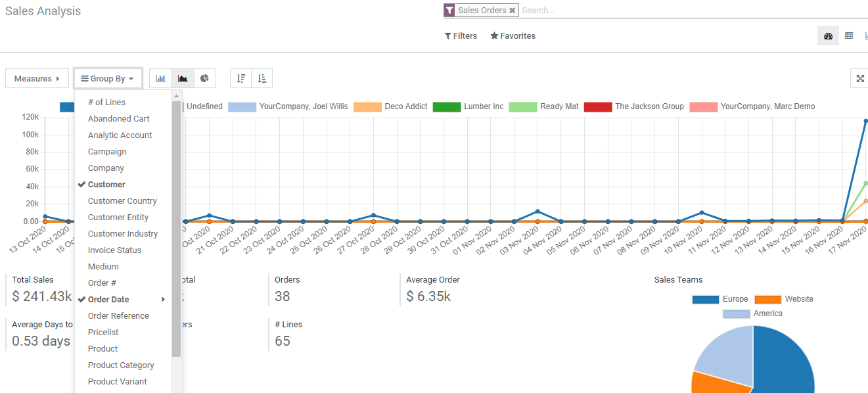Click the Group By list scrollbar

pos(176,228)
